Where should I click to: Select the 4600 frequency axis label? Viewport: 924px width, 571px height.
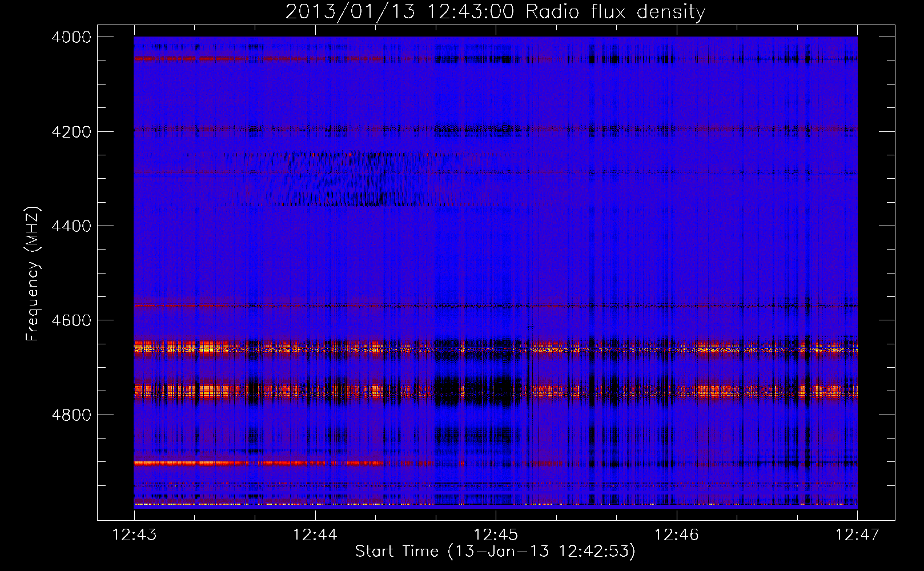pyautogui.click(x=71, y=320)
